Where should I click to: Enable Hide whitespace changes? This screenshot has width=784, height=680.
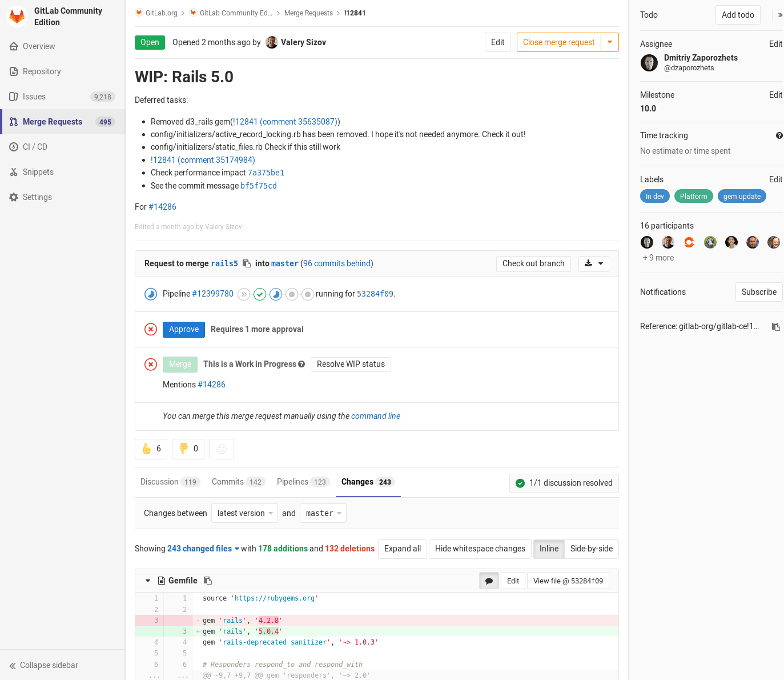[x=480, y=549]
